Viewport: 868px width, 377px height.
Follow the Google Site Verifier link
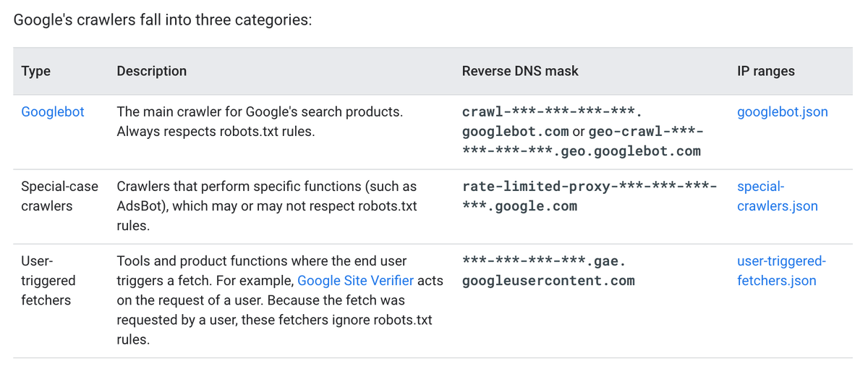point(355,280)
